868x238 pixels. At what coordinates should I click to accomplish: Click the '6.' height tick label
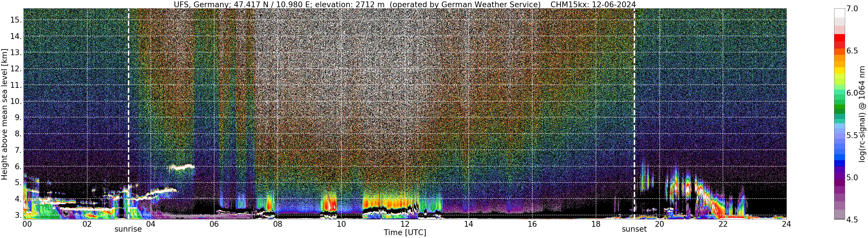point(18,166)
